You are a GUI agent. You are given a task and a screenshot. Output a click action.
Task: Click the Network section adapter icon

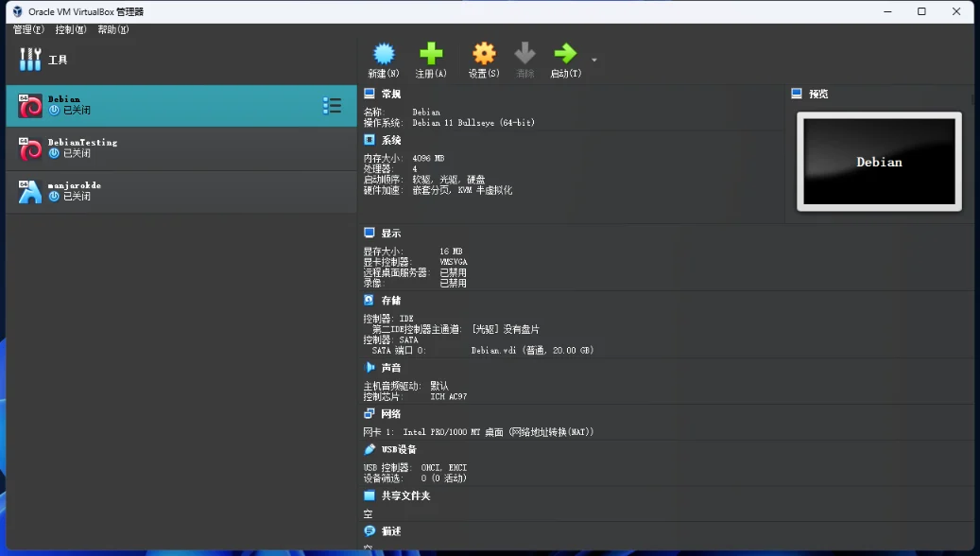[x=370, y=413]
